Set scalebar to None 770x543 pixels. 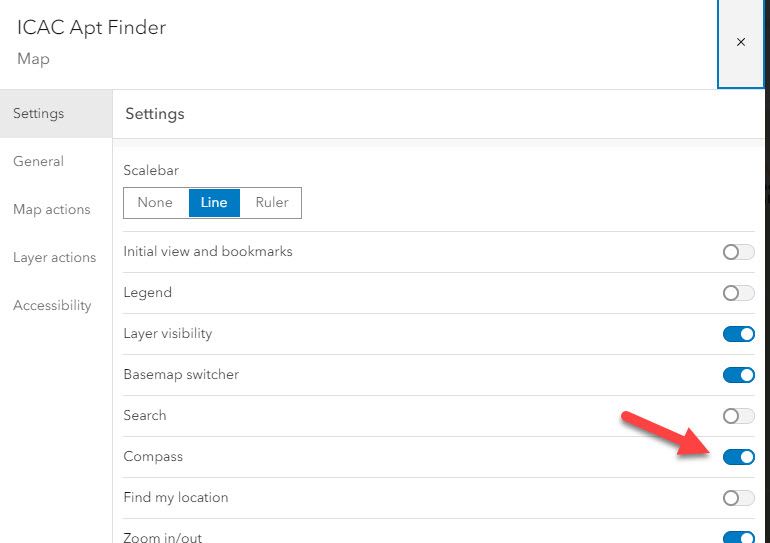pos(155,202)
